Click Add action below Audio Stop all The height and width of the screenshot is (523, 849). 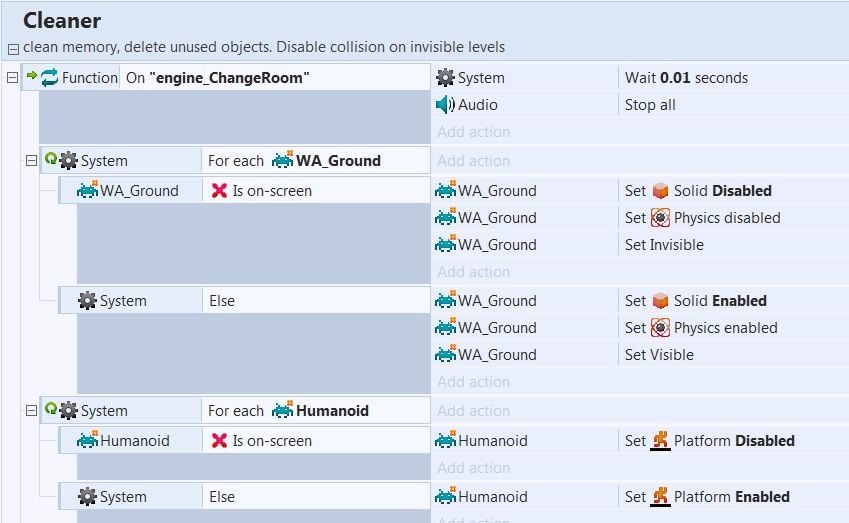tap(473, 132)
